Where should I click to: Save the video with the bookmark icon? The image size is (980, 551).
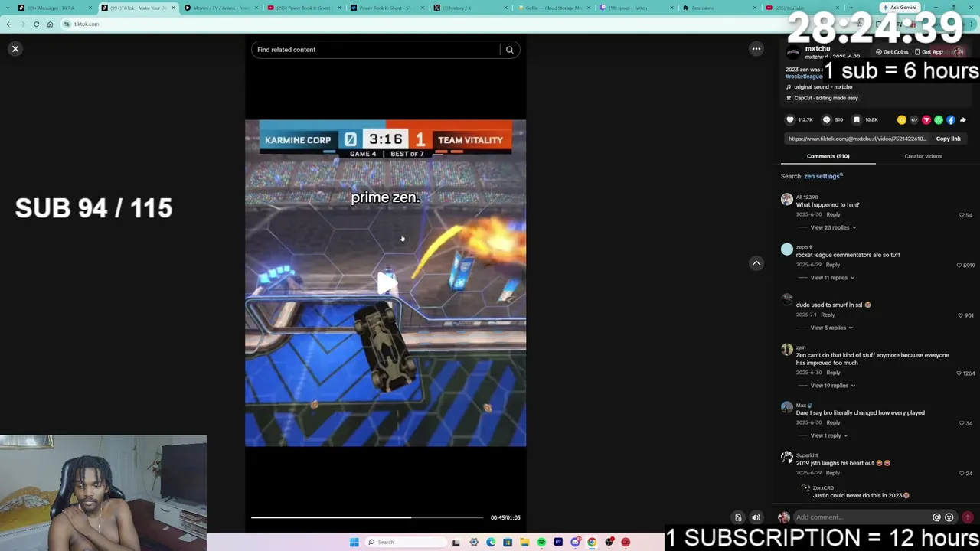[857, 120]
